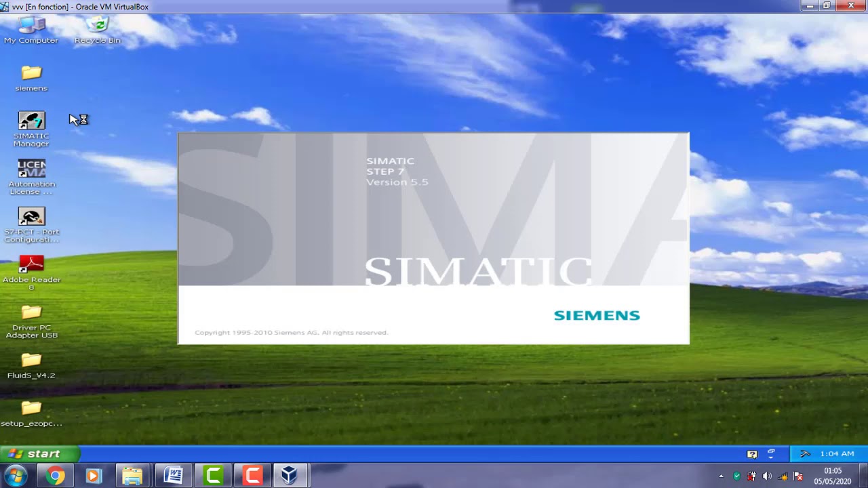Click the VirtualBox window title bar text
868x488 pixels.
(80, 7)
